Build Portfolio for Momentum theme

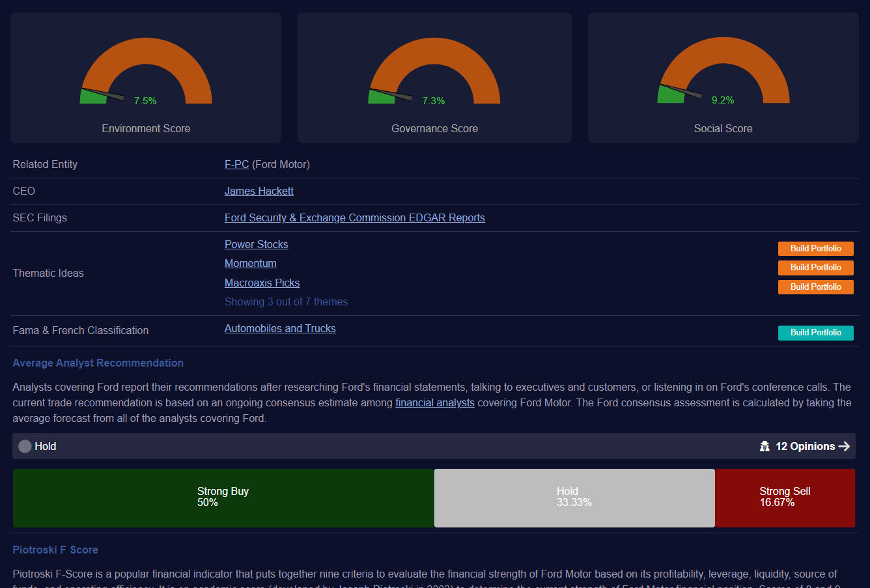[x=816, y=268]
